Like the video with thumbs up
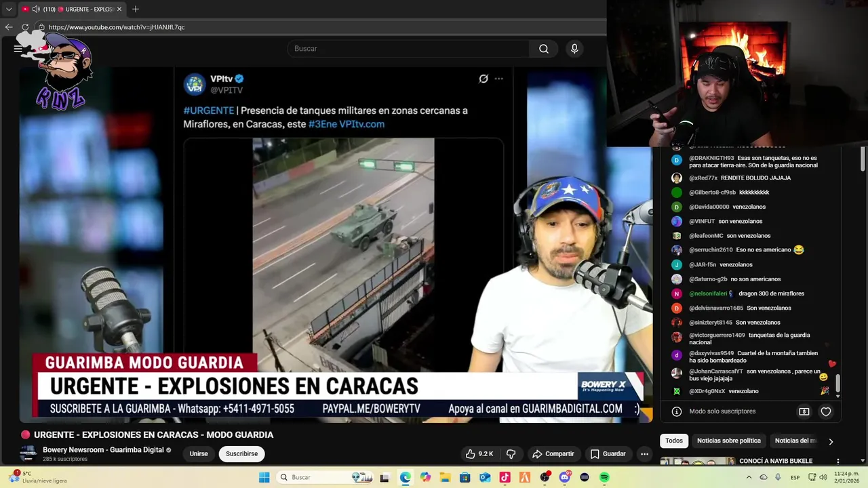Image resolution: width=868 pixels, height=488 pixels. (x=479, y=454)
